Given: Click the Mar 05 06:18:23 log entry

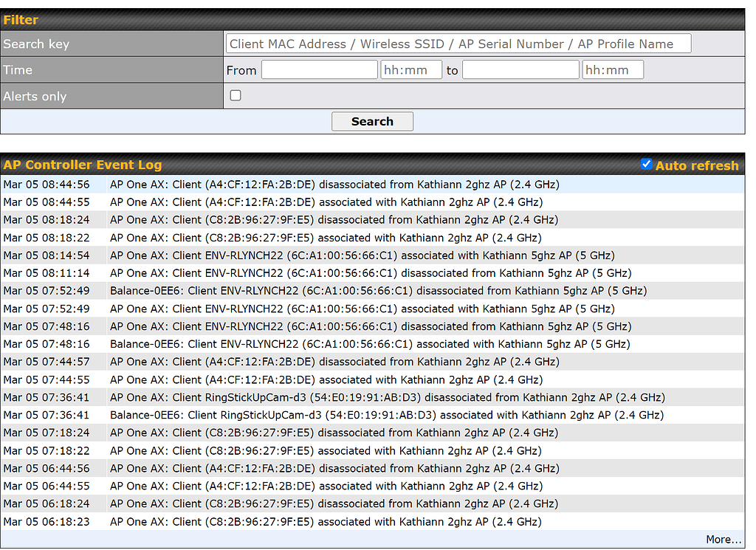Looking at the screenshot, I should (x=326, y=522).
